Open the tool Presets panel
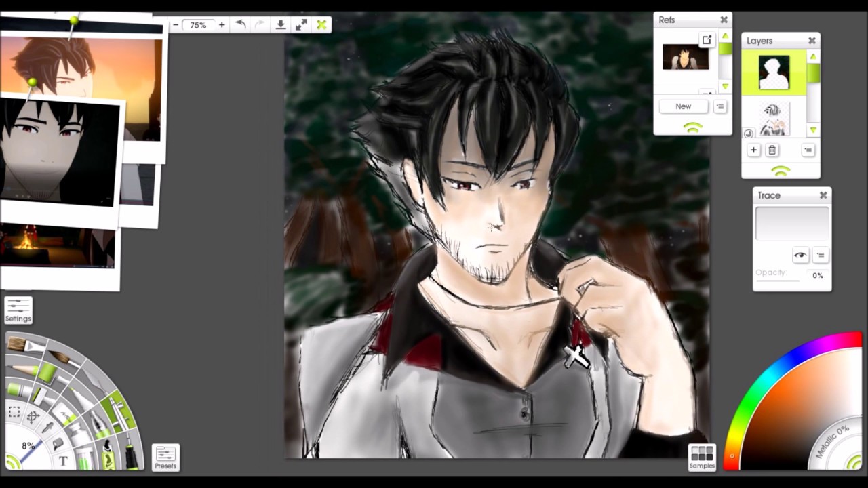 [165, 457]
